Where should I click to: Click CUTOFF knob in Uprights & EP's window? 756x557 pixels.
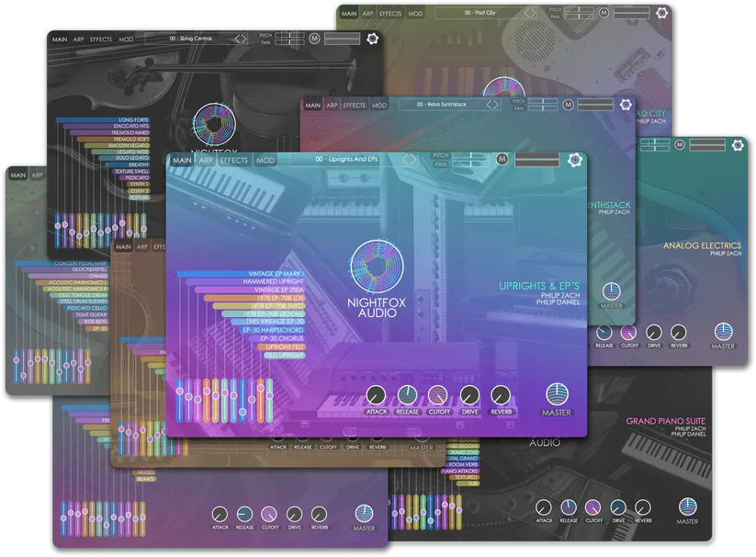coord(438,395)
